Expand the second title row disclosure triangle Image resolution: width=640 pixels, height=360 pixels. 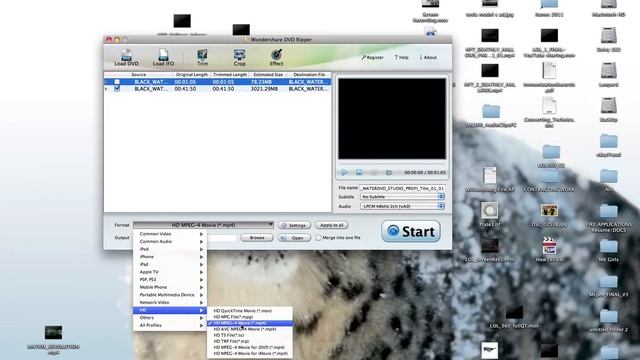coord(107,89)
